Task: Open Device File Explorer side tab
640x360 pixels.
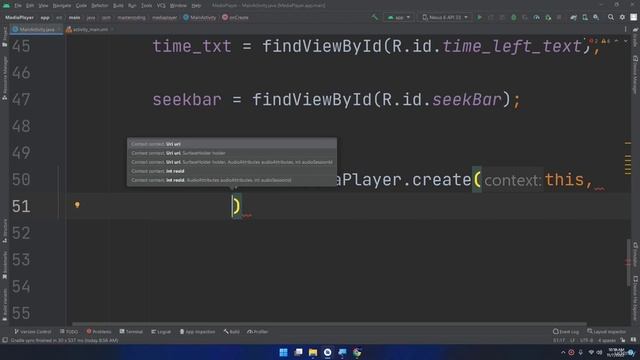Action: tap(635, 298)
